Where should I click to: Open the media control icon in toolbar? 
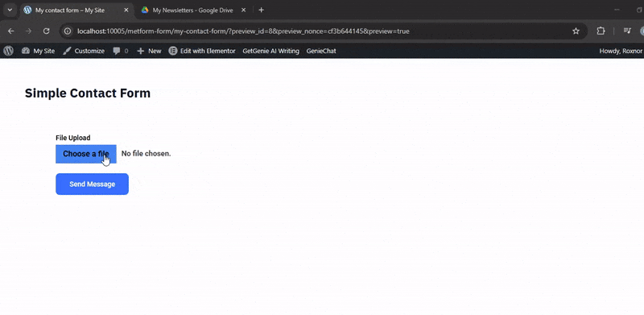point(627,31)
